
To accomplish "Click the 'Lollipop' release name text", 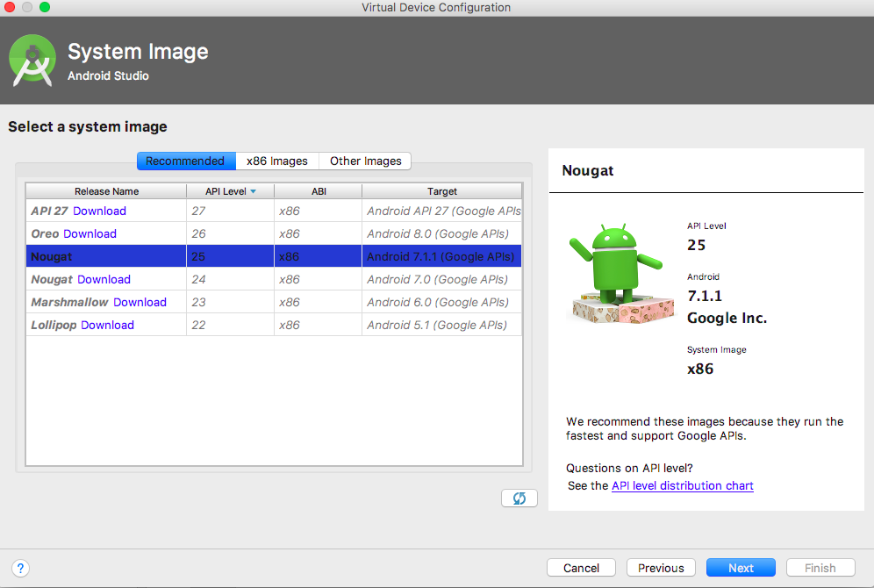I will coord(54,325).
